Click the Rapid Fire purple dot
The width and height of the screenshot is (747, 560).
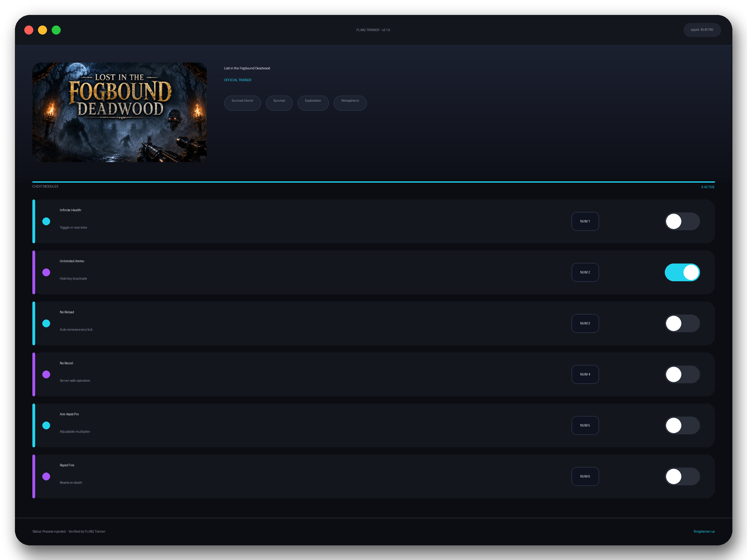coord(46,476)
